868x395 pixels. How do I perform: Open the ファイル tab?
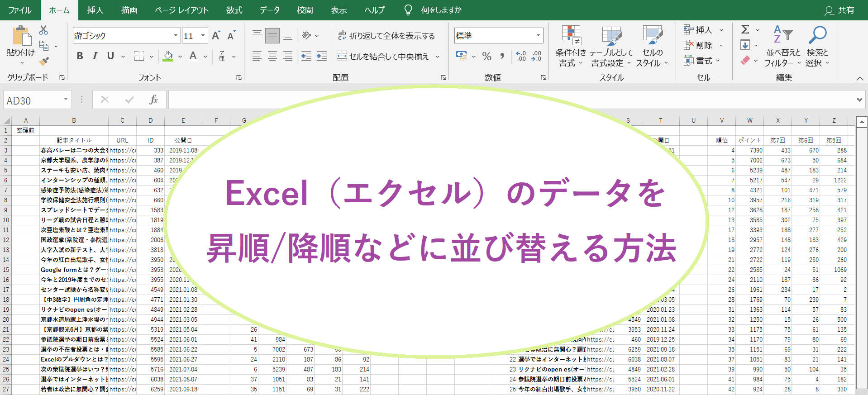tap(20, 10)
